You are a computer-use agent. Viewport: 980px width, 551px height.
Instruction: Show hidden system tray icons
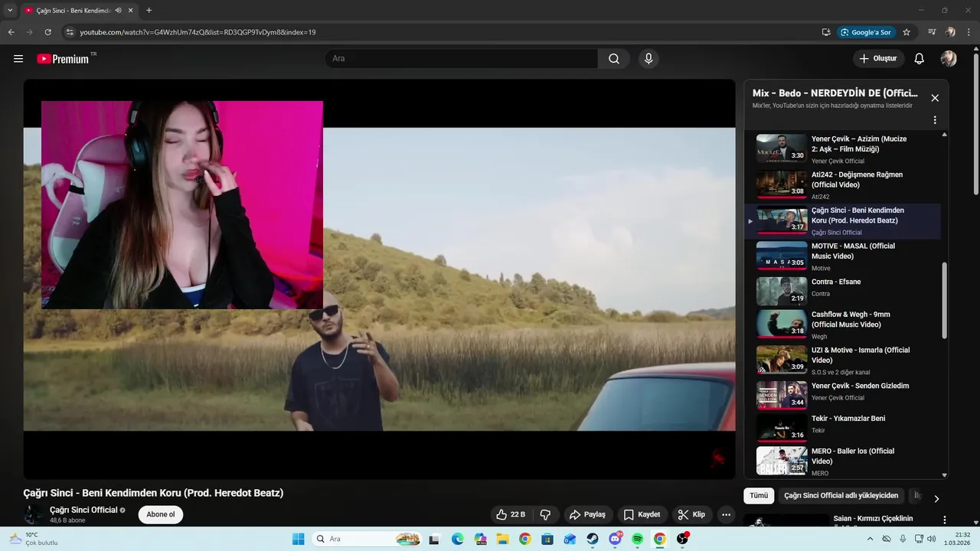(x=870, y=539)
